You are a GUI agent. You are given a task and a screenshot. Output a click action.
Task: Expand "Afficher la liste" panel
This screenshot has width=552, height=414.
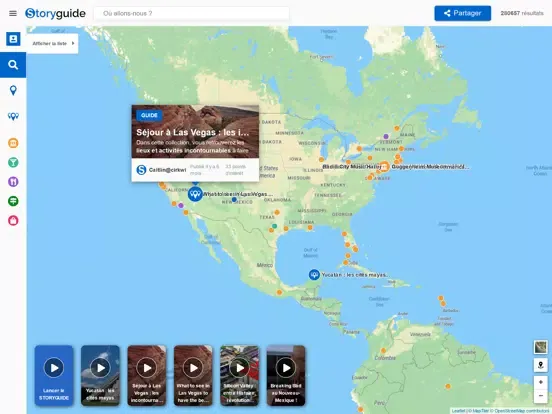coord(53,43)
